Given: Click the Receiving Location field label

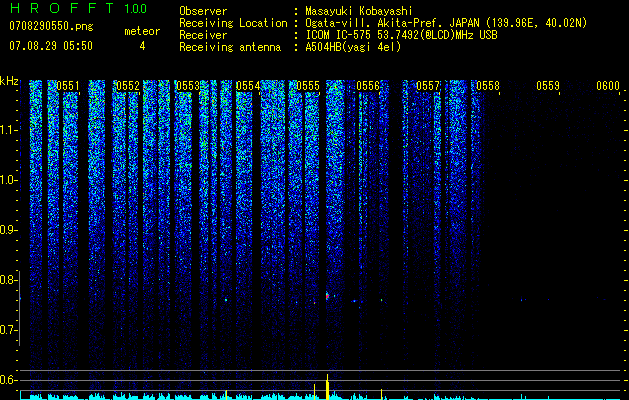Looking at the screenshot, I should [233, 23].
